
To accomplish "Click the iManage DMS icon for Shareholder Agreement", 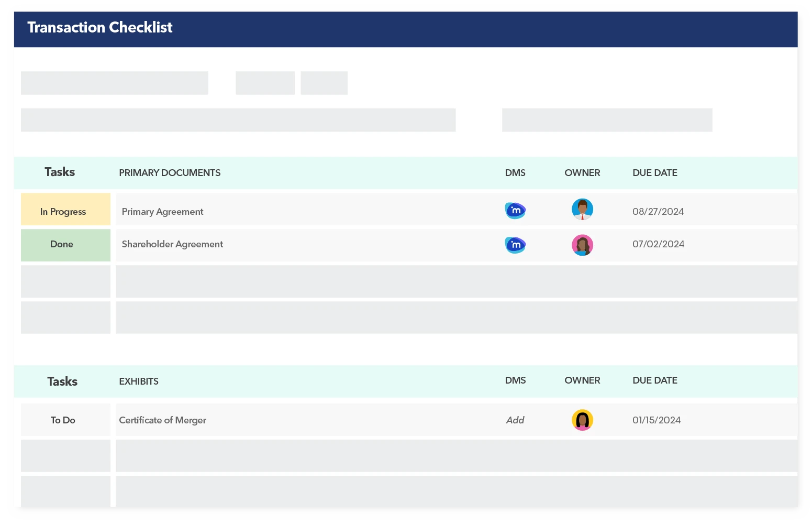I will click(515, 245).
